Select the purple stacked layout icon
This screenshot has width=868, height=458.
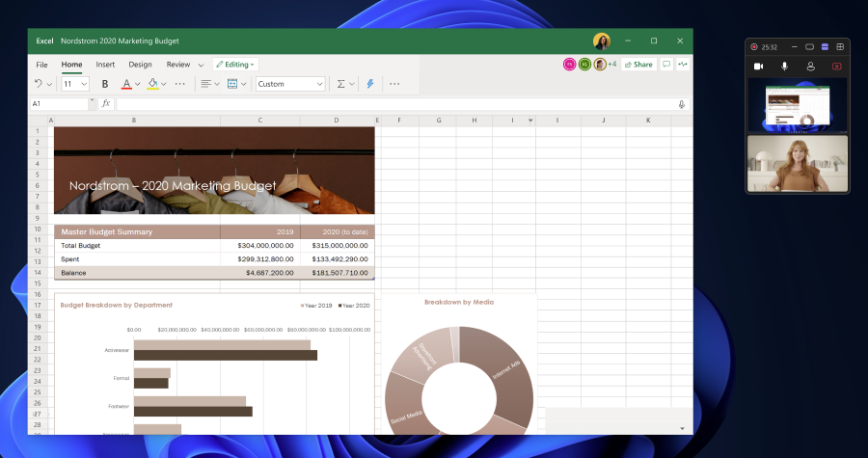pyautogui.click(x=825, y=47)
